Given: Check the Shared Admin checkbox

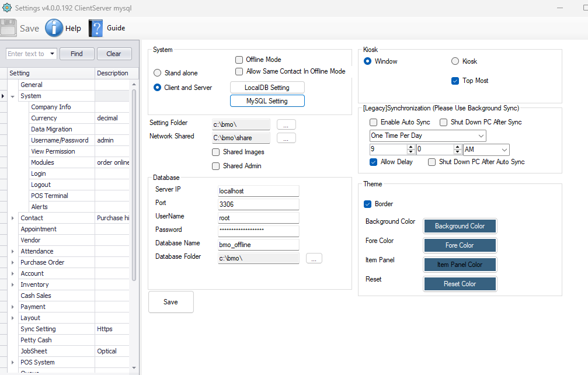Looking at the screenshot, I should [215, 166].
